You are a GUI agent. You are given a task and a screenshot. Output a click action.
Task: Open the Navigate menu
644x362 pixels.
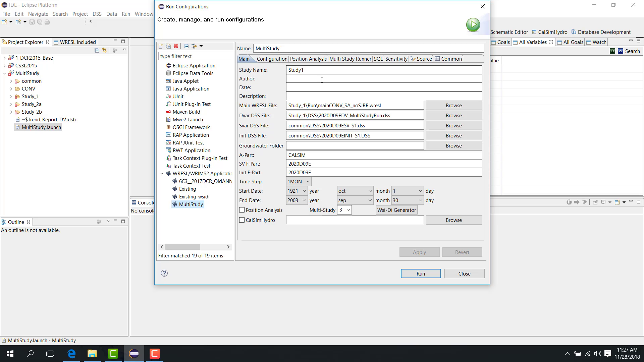(38, 14)
